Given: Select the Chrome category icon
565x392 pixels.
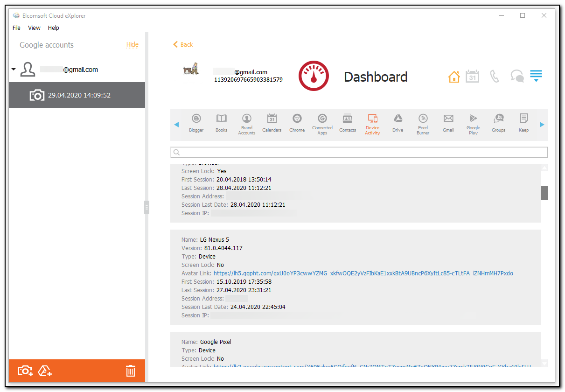Looking at the screenshot, I should pyautogui.click(x=297, y=123).
